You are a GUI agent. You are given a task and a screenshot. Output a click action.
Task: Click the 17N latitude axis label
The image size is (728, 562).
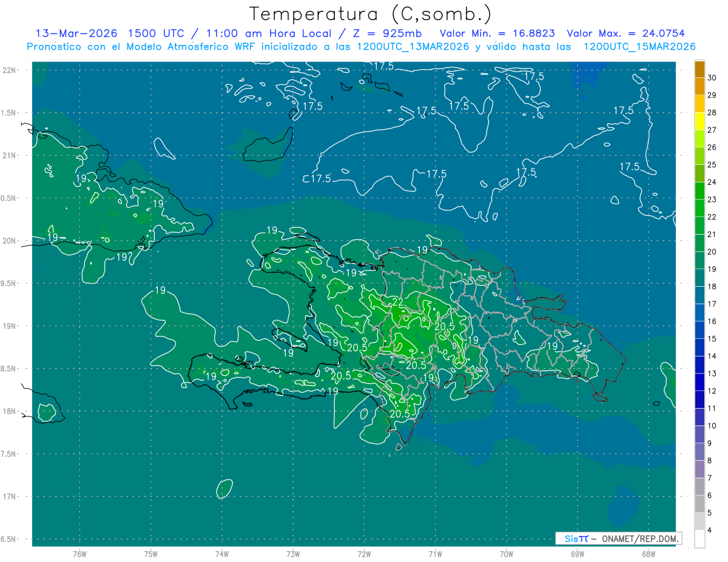click(x=9, y=497)
